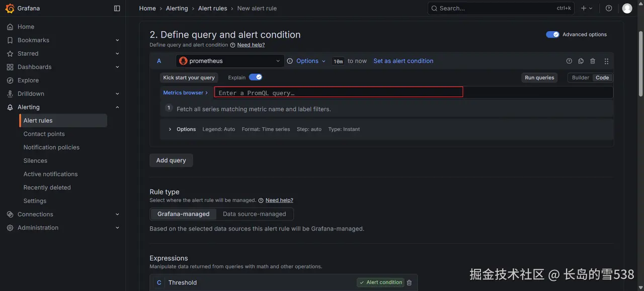The height and width of the screenshot is (291, 644).
Task: Duplicate query A with the copy icon
Action: click(x=581, y=61)
